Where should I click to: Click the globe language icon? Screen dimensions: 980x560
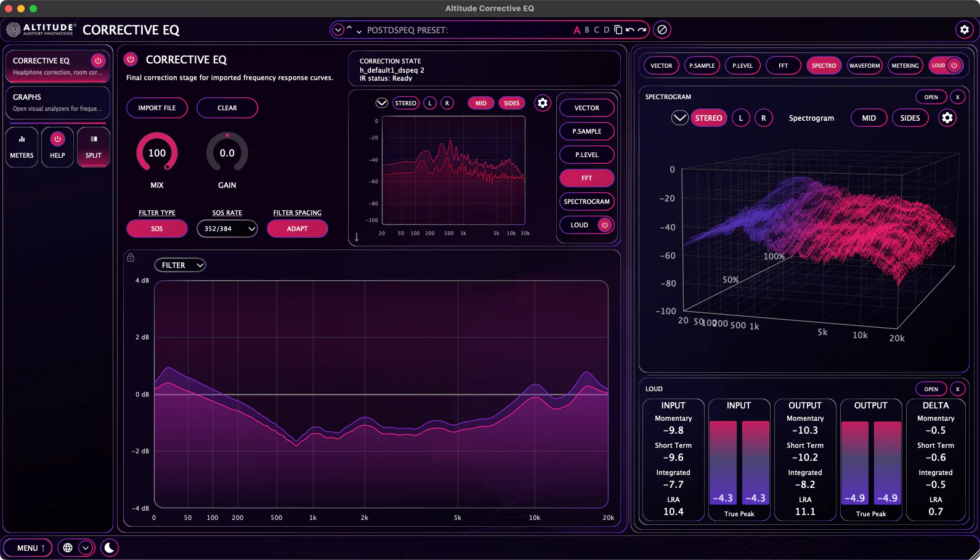point(68,548)
